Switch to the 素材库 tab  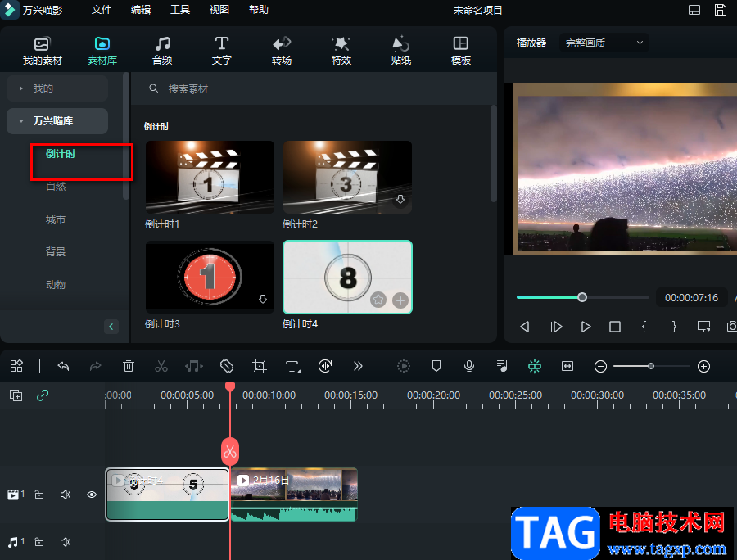[102, 51]
